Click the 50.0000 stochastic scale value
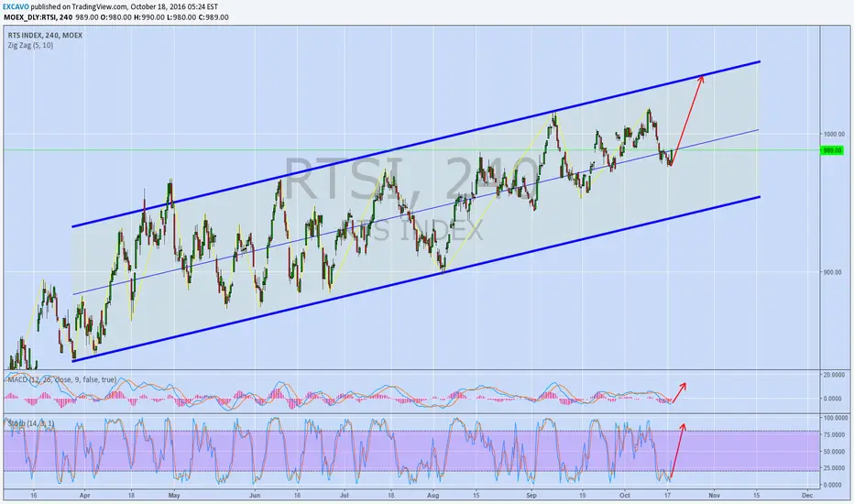The image size is (854, 504). click(x=834, y=452)
